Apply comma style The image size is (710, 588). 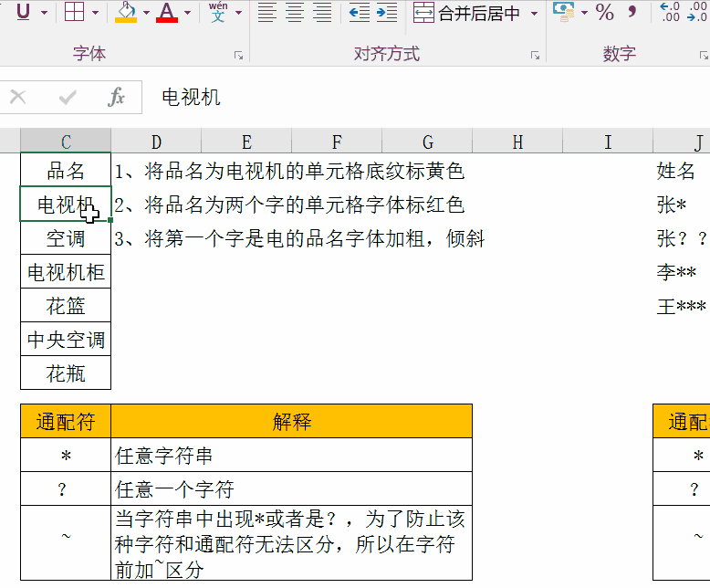pyautogui.click(x=632, y=12)
